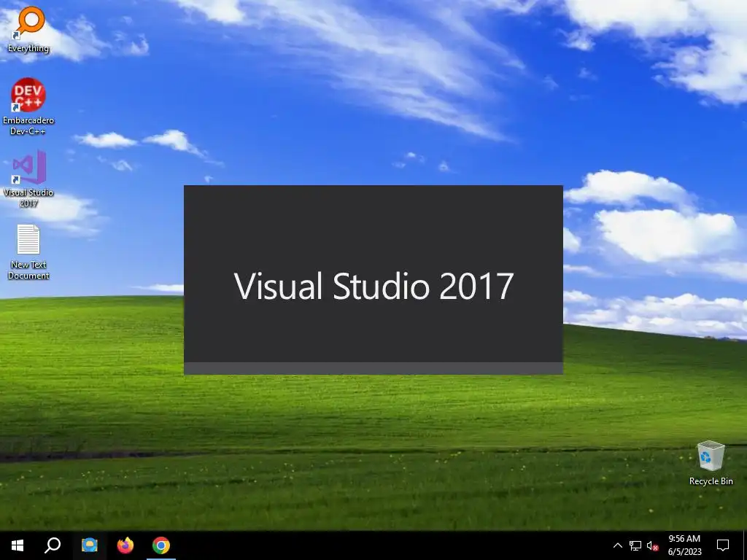The height and width of the screenshot is (560, 747).
Task: Click the highlighted blue taskbar app icon
Action: [x=89, y=545]
